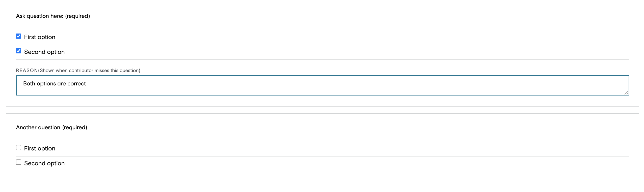This screenshot has width=644, height=192.
Task: Click the resize handle of the Reason box
Action: (626, 92)
